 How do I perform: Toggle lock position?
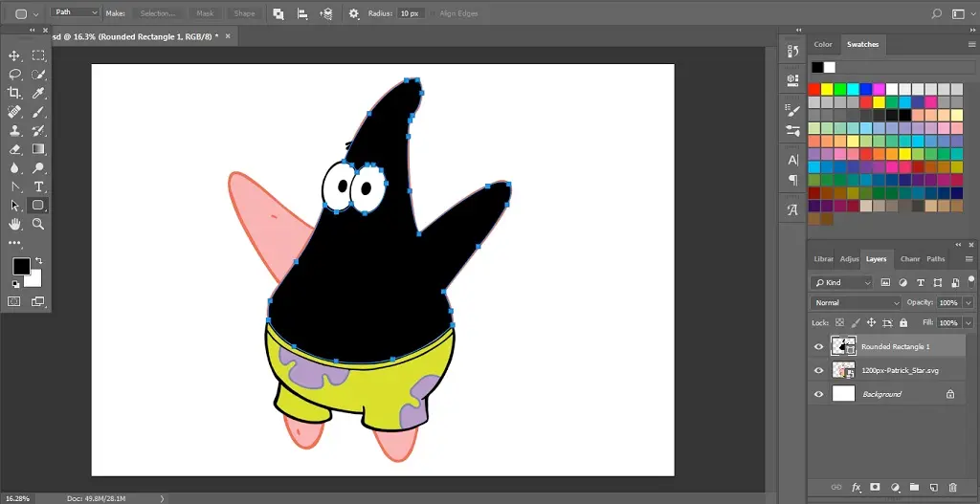click(x=871, y=323)
